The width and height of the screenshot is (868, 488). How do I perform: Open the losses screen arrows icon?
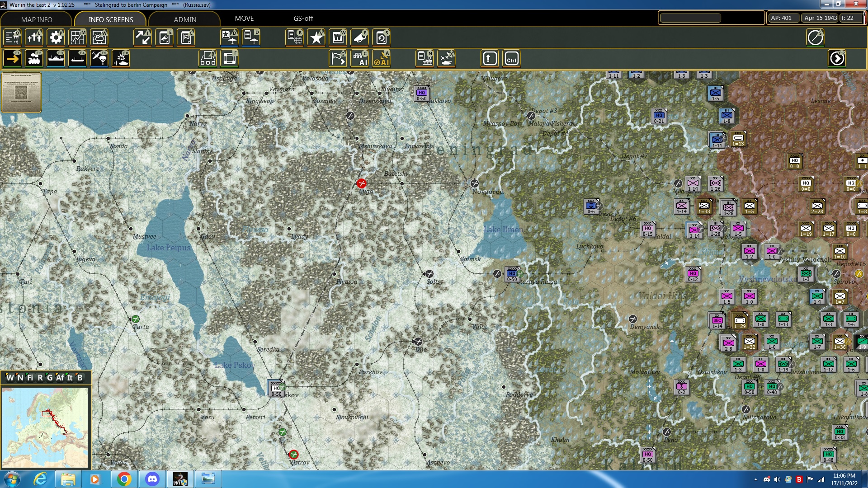[142, 38]
